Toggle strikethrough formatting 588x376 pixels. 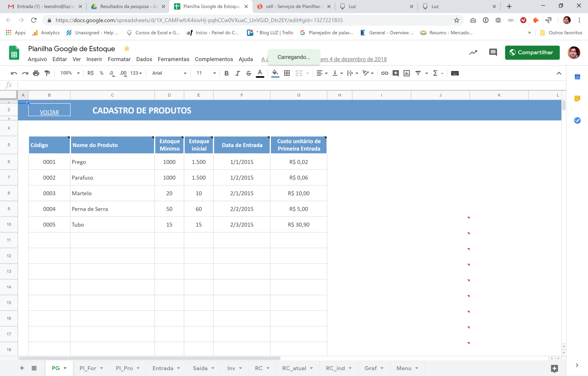(249, 73)
